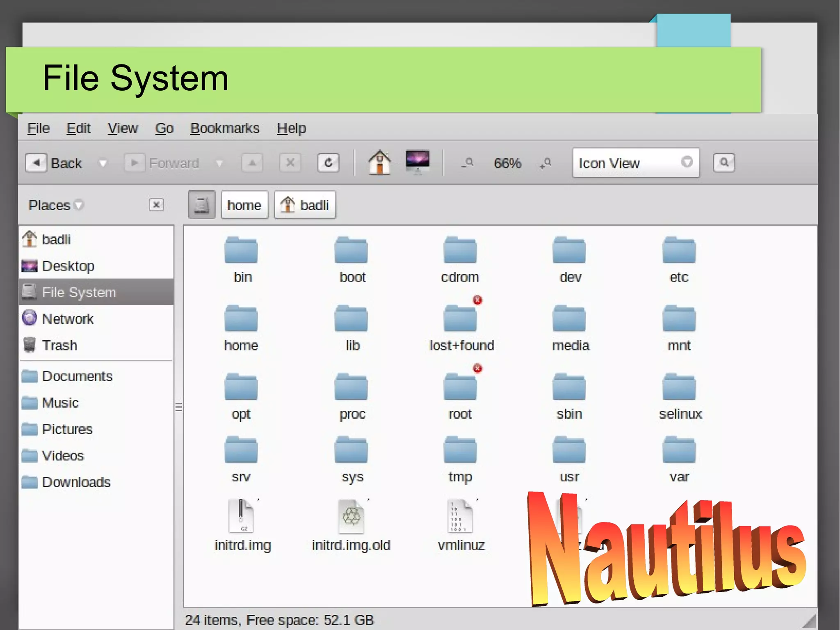
Task: Open the File menu
Action: [x=39, y=128]
